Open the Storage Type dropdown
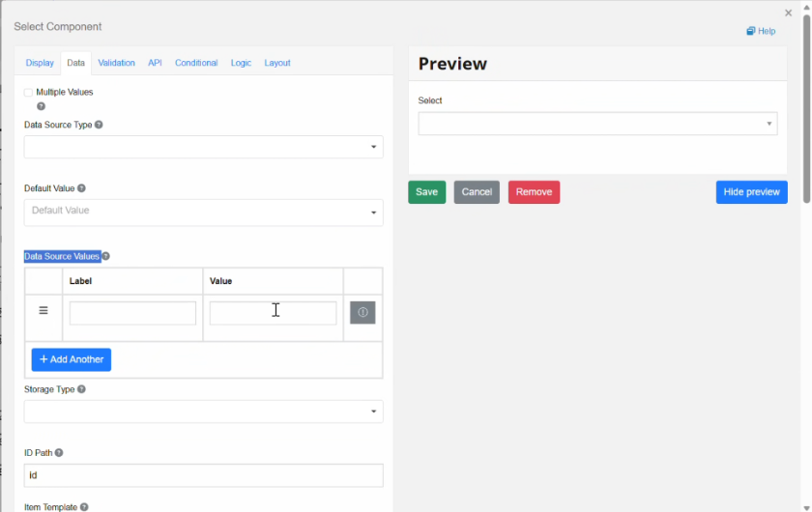The image size is (812, 512). coord(204,412)
